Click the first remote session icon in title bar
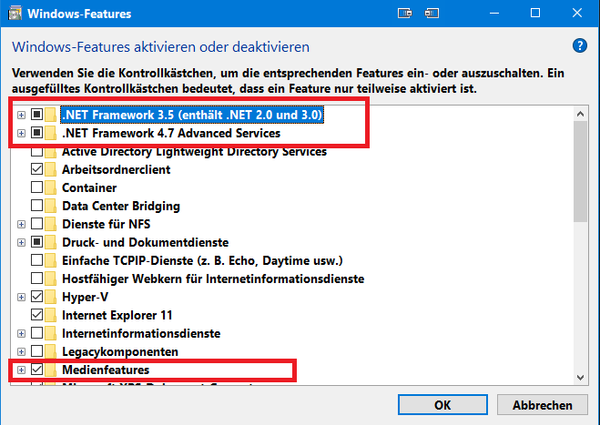This screenshot has width=600, height=425. pos(405,13)
